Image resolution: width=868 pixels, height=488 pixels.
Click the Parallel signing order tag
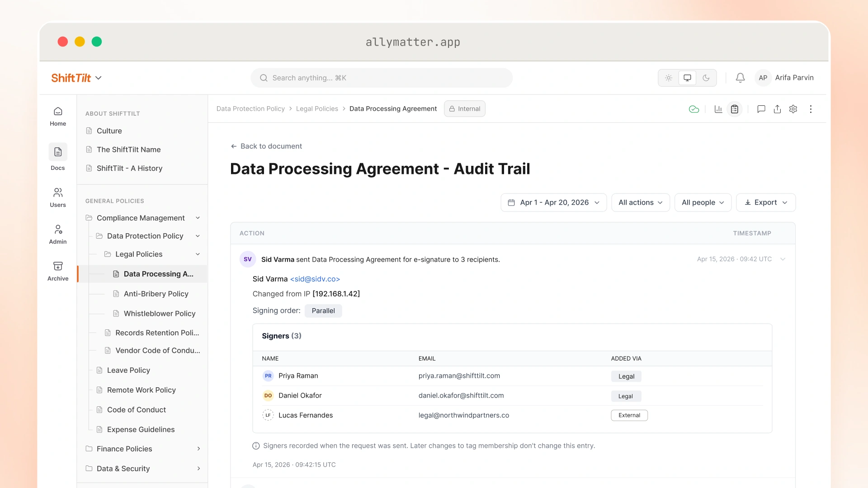(x=323, y=311)
